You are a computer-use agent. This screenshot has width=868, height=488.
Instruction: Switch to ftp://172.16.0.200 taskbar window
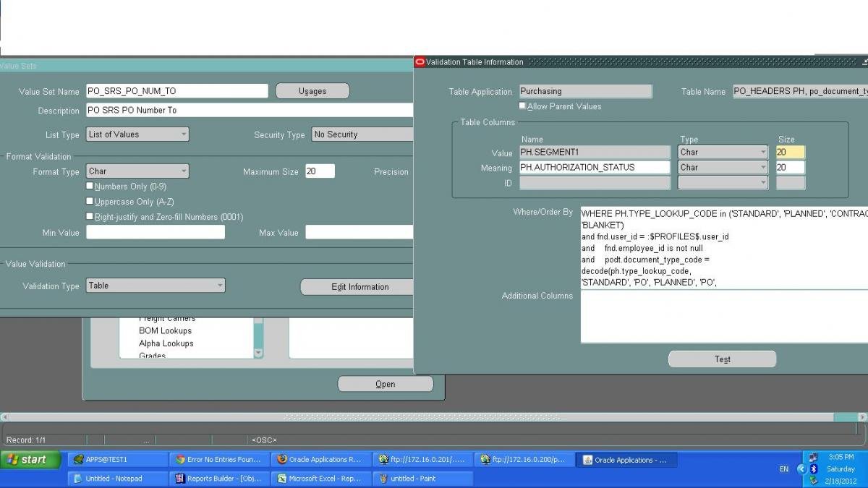[524, 460]
